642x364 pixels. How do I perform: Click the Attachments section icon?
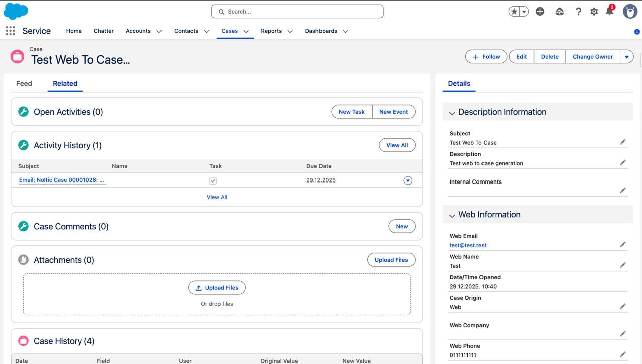pos(23,260)
